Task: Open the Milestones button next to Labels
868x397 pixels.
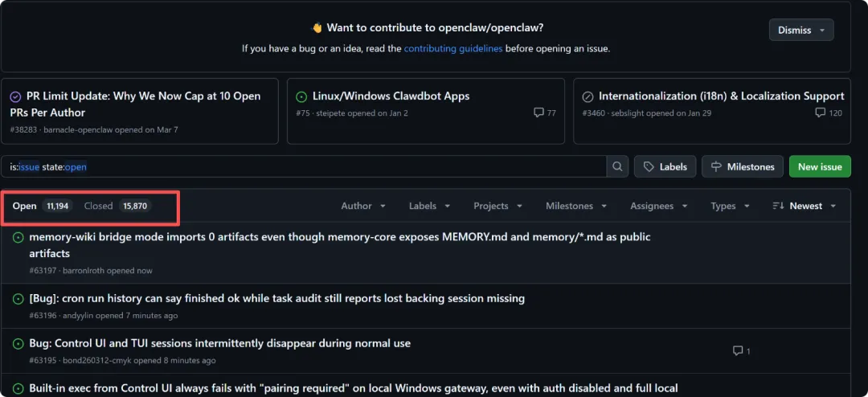Action: [x=743, y=166]
